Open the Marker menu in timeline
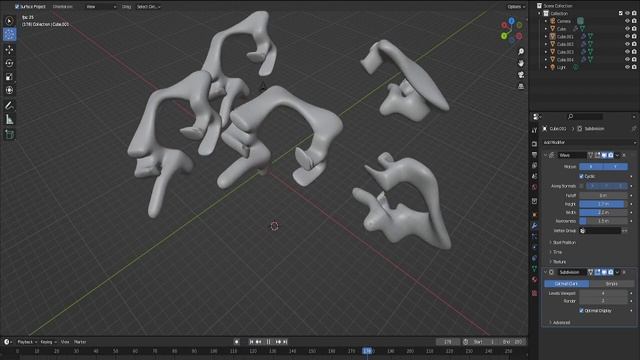 [80, 342]
